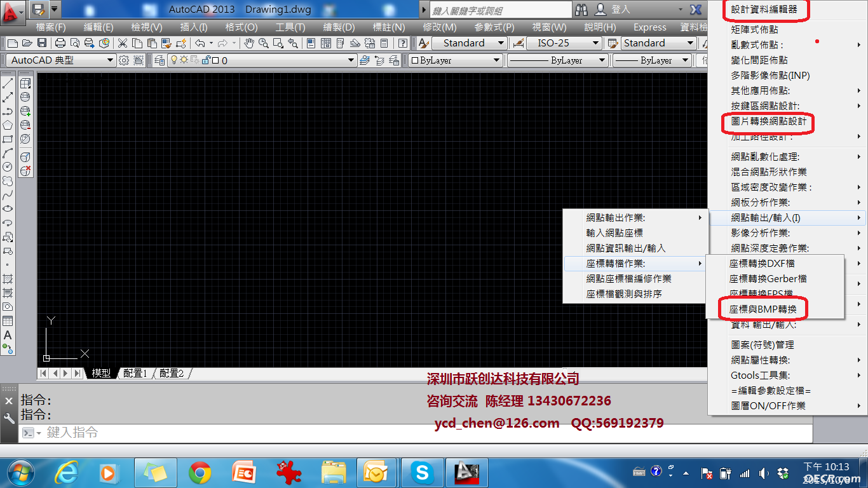Open the ByLayer color dropdown
Viewport: 868px width, 488px height.
497,60
